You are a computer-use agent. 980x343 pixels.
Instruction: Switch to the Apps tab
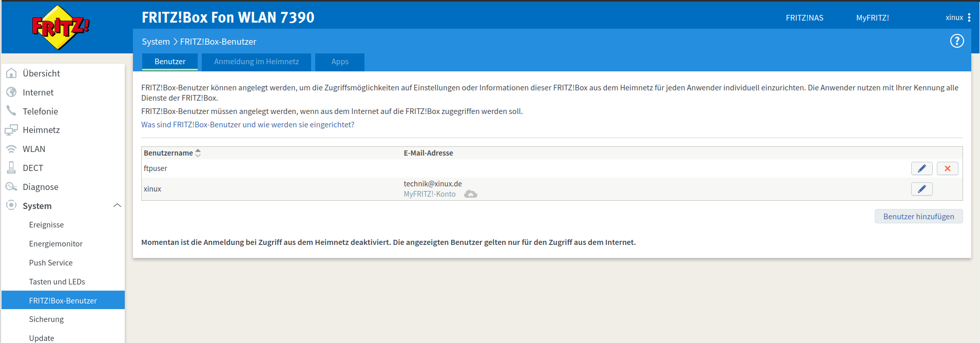click(x=339, y=62)
